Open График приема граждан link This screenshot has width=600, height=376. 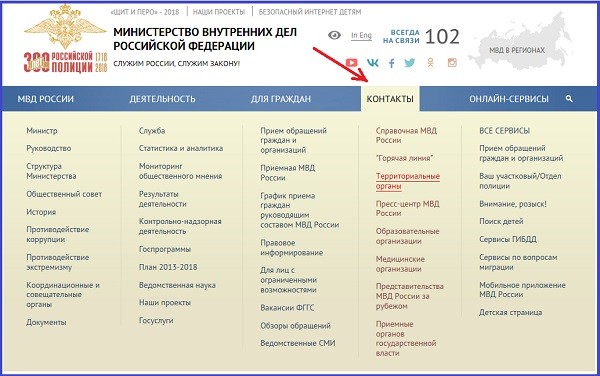(300, 210)
